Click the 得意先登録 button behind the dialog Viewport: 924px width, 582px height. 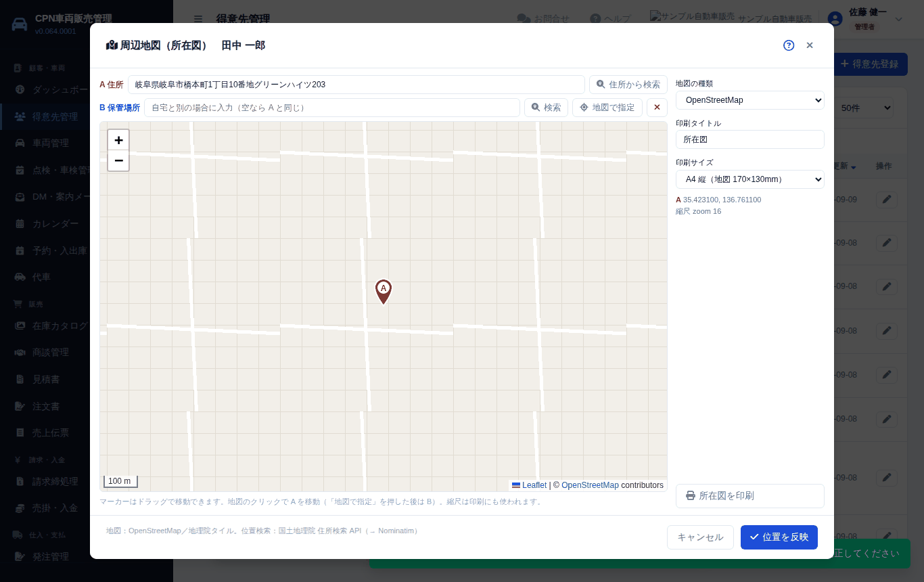coord(870,64)
